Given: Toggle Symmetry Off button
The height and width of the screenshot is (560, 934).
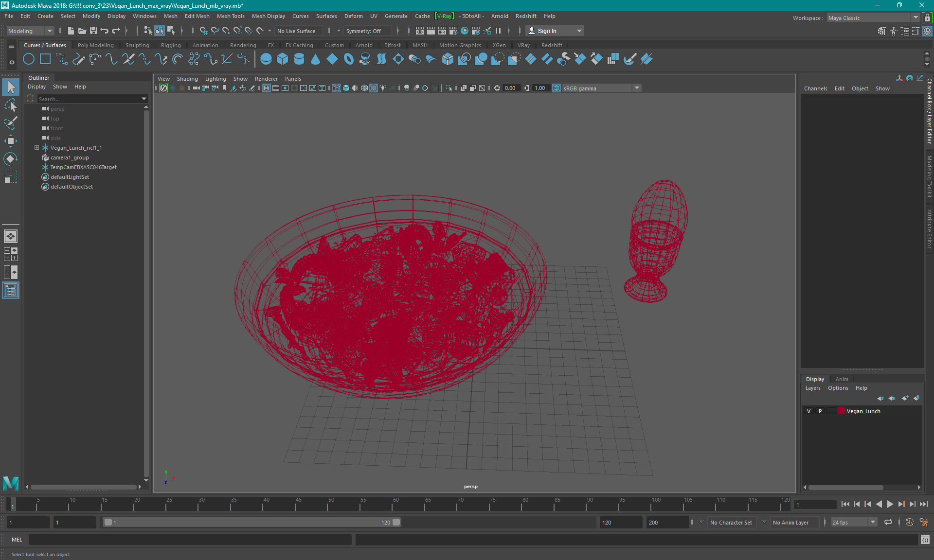Looking at the screenshot, I should (x=366, y=31).
